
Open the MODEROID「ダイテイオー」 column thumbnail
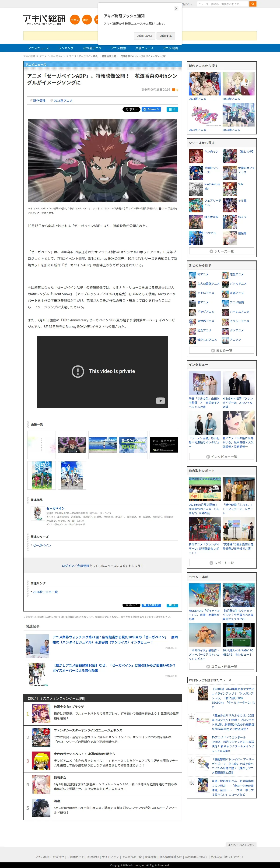coord(205,595)
